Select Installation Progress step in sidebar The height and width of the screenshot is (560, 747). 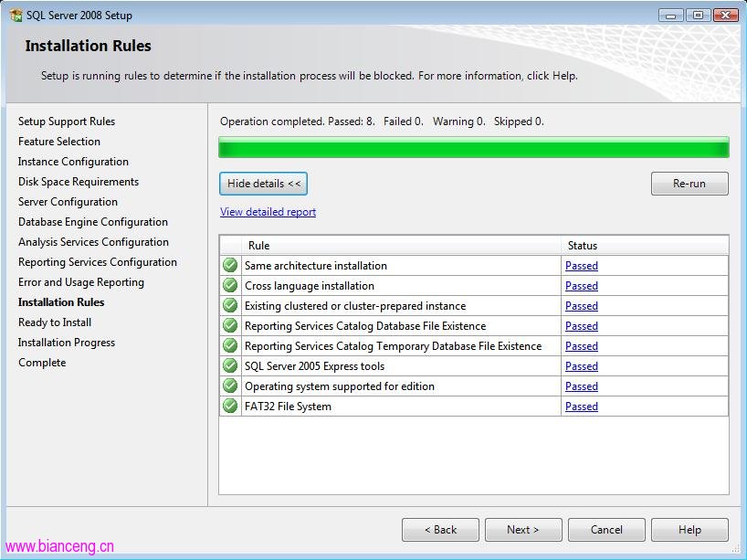(x=67, y=343)
